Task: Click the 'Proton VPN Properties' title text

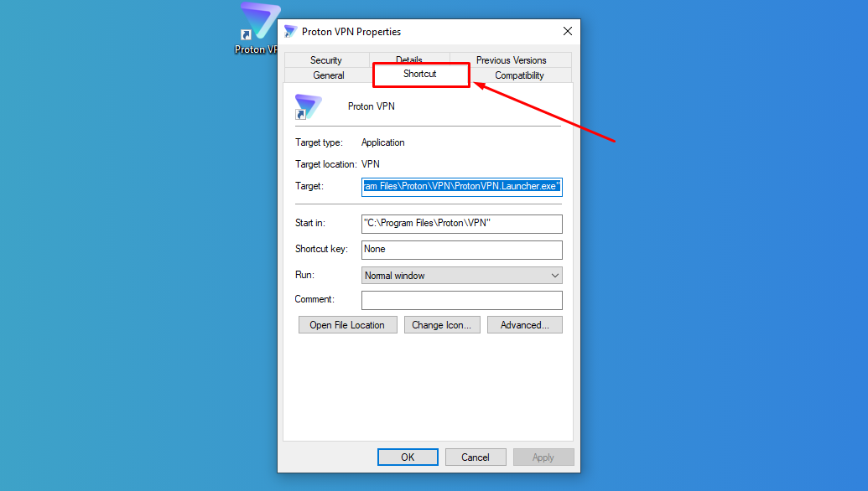Action: click(351, 32)
